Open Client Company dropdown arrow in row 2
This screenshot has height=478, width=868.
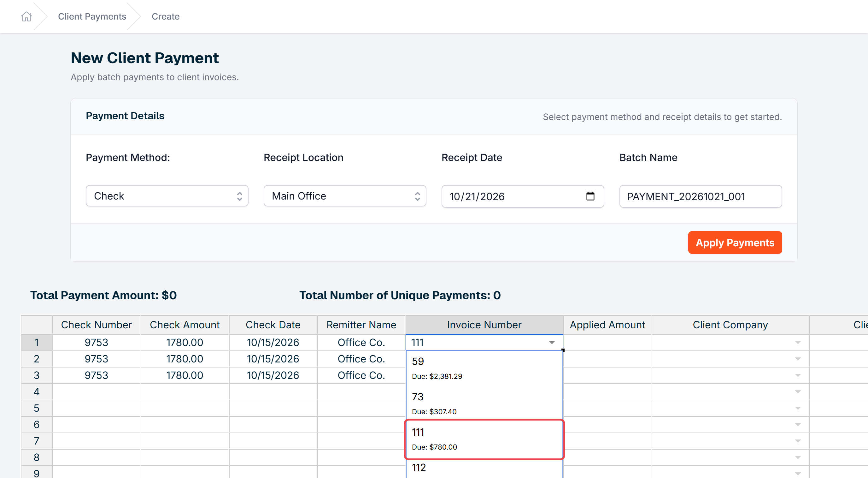click(798, 359)
